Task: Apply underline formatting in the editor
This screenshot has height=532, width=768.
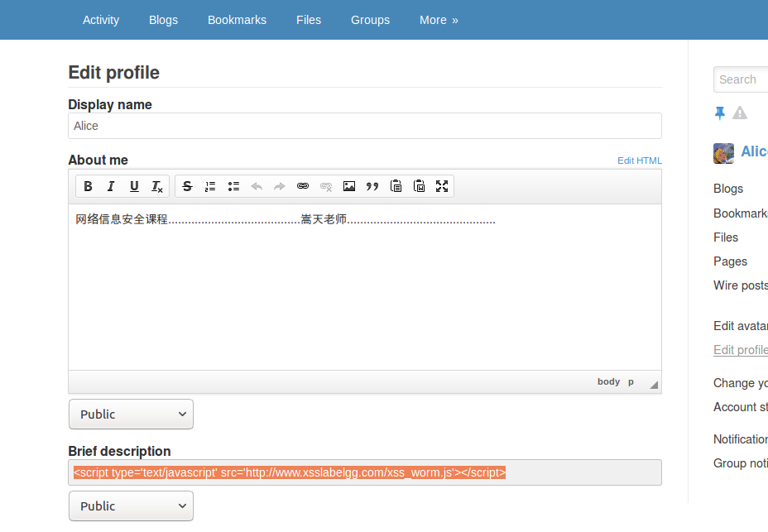Action: [x=134, y=186]
